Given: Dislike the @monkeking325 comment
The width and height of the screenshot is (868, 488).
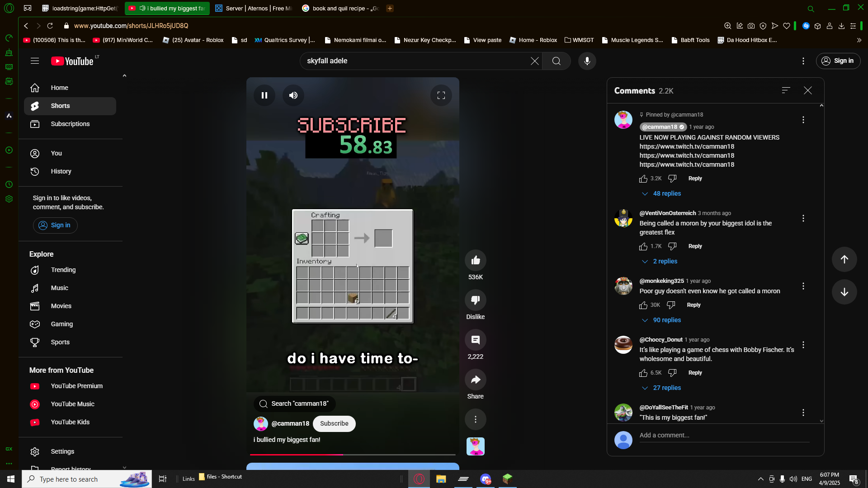Looking at the screenshot, I should (671, 305).
